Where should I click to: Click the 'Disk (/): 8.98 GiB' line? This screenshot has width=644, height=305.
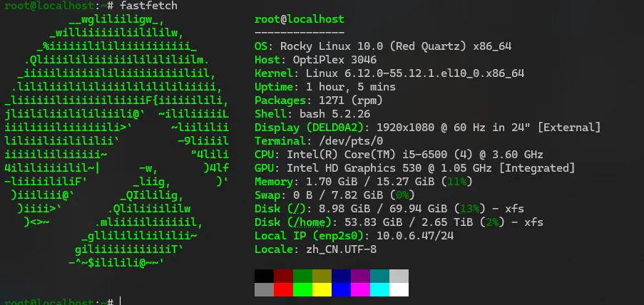pyautogui.click(x=389, y=209)
